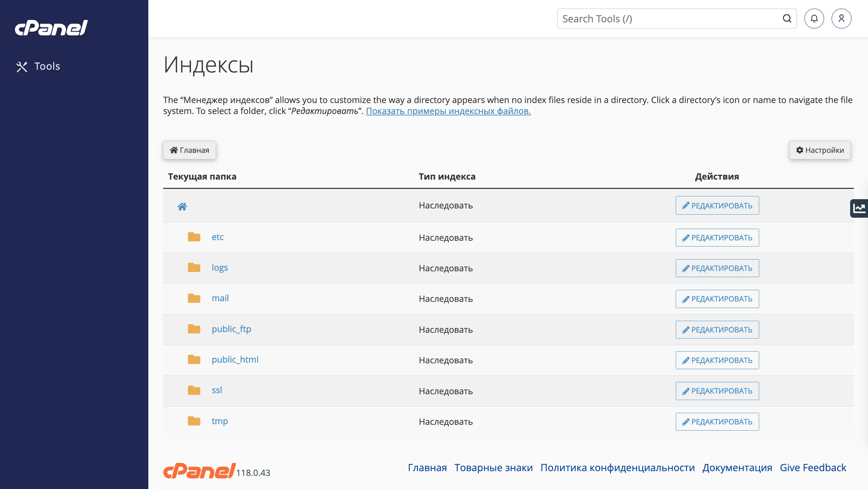This screenshot has height=489, width=868.
Task: Click the cPanel logo in sidebar
Action: tap(51, 28)
